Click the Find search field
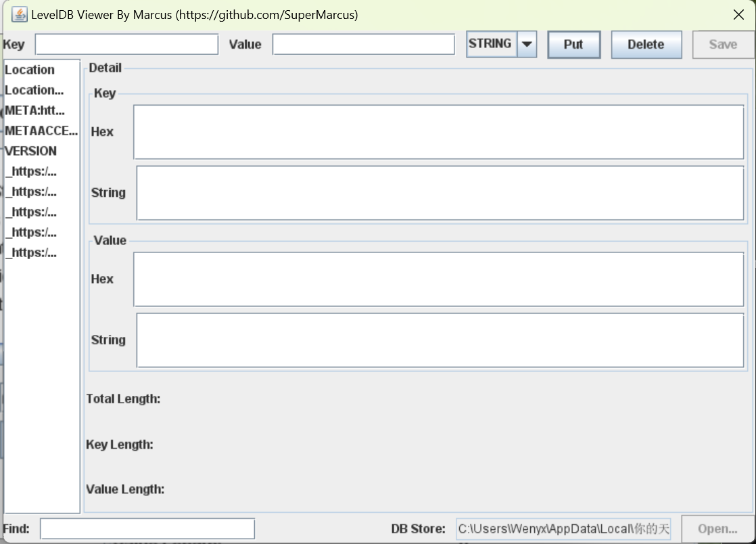 pyautogui.click(x=147, y=528)
